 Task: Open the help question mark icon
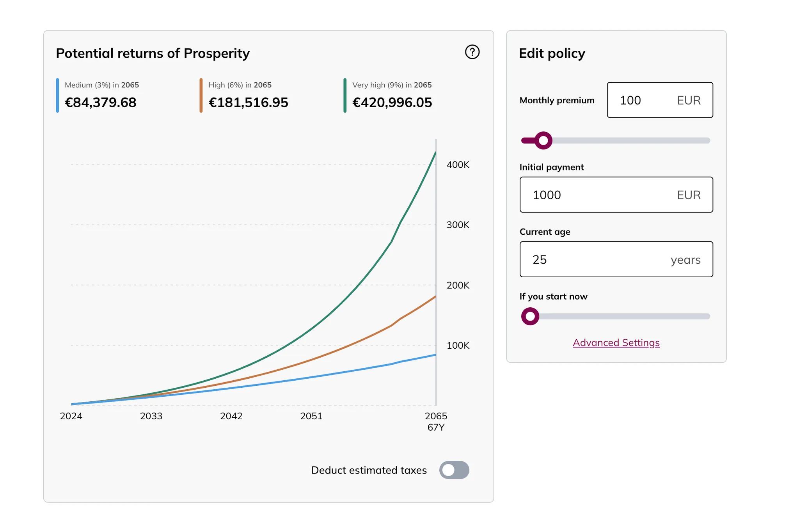[472, 52]
